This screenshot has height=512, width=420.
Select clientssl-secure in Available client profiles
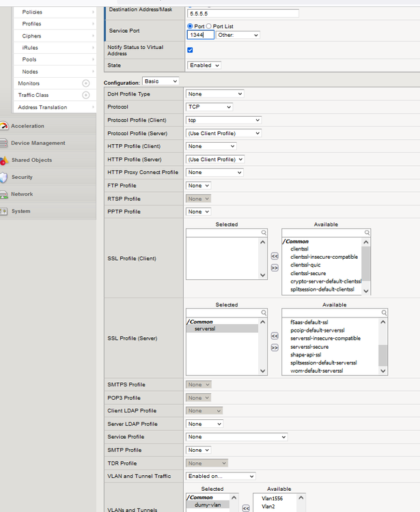[308, 273]
